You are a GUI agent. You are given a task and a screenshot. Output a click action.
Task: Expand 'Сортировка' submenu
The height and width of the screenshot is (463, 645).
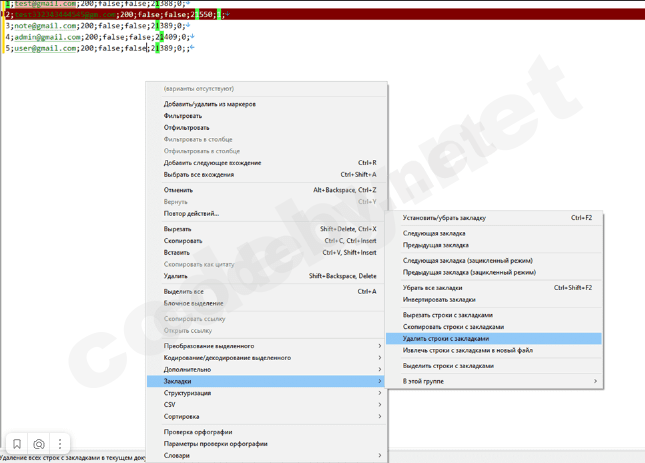pyautogui.click(x=267, y=416)
